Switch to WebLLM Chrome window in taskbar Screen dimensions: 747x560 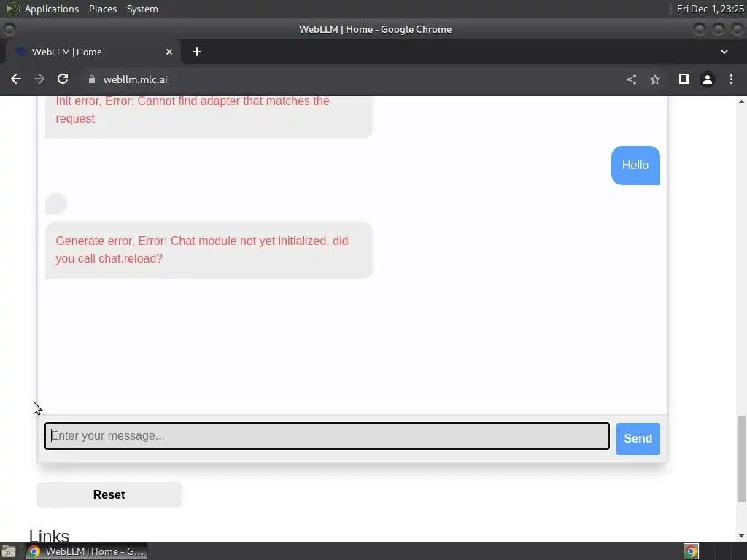[x=86, y=551]
